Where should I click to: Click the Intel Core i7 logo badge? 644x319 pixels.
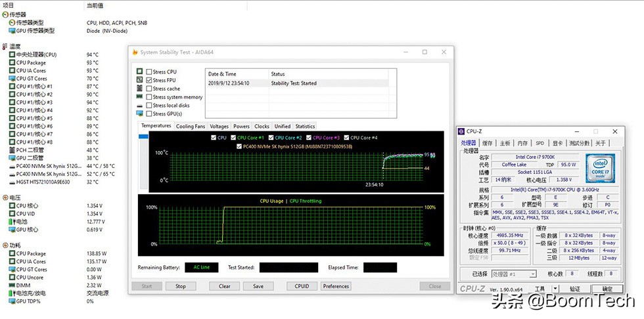tap(601, 167)
